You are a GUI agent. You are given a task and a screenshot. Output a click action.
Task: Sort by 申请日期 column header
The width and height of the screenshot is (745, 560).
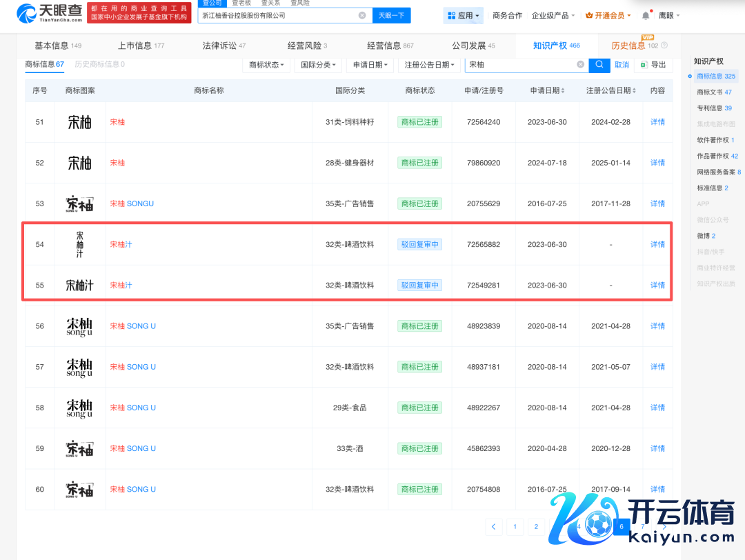[x=548, y=91]
